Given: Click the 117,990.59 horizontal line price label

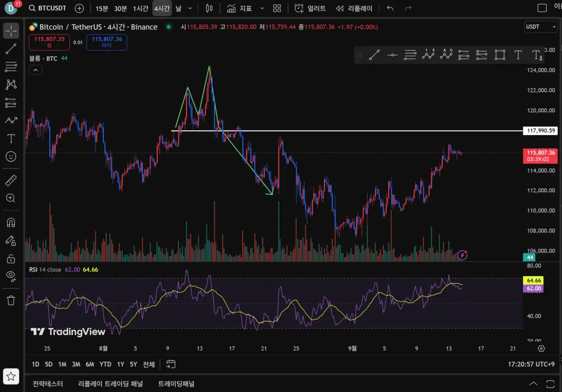Looking at the screenshot, I should click(x=540, y=131).
